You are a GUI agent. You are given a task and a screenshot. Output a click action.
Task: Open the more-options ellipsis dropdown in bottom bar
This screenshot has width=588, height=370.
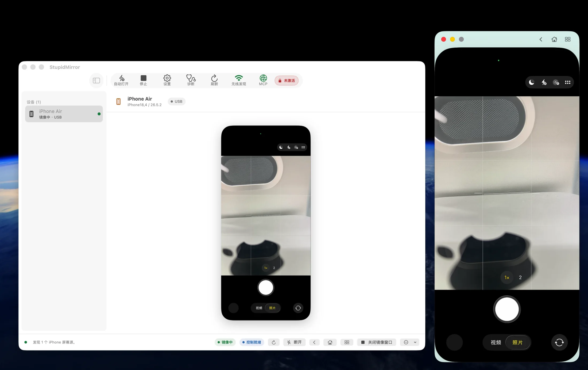coord(410,342)
